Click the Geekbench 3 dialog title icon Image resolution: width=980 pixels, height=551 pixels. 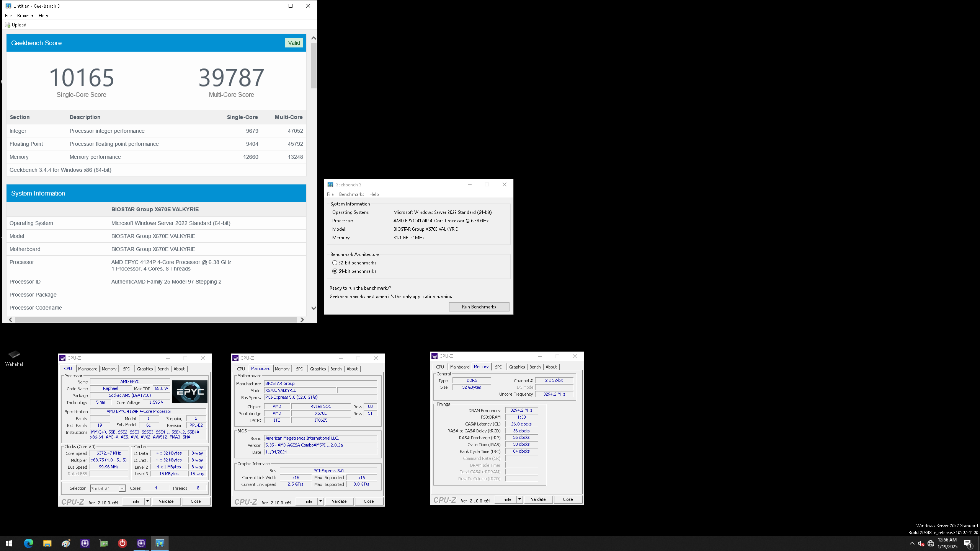(330, 184)
